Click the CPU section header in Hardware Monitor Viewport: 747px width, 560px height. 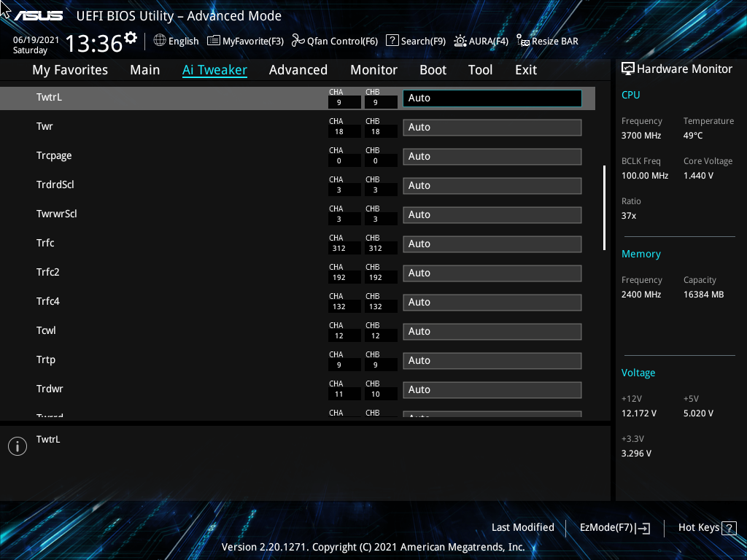(x=630, y=95)
